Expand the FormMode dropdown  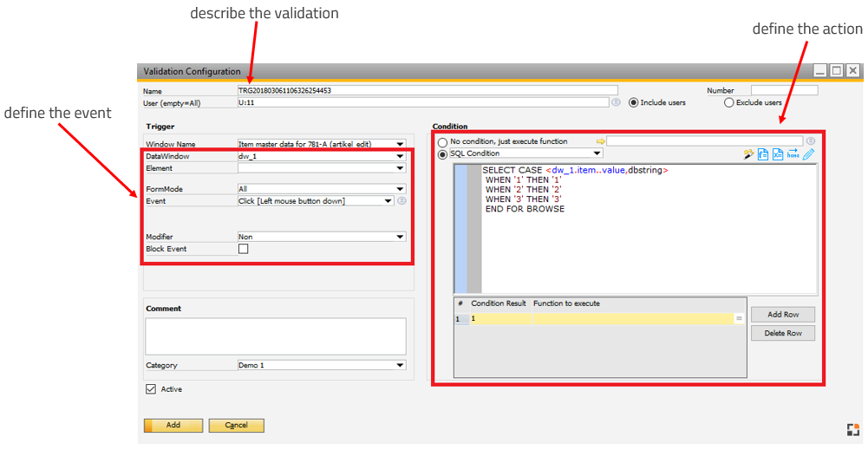pos(400,189)
